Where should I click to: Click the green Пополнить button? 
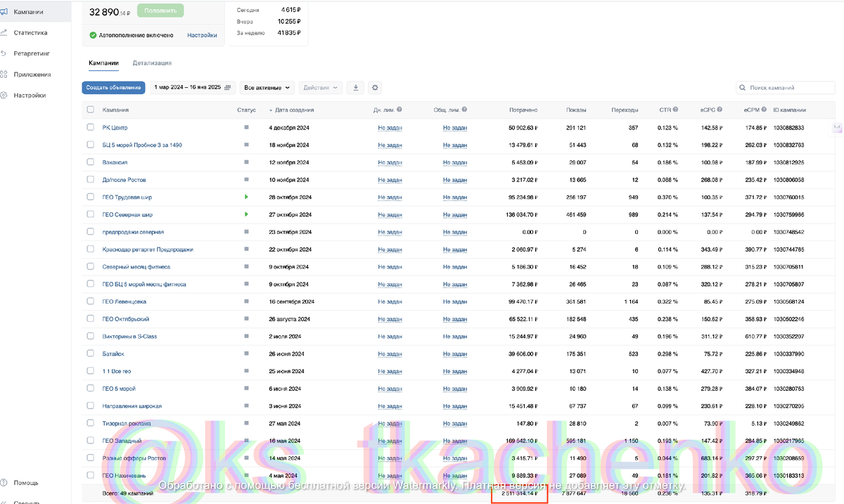160,11
